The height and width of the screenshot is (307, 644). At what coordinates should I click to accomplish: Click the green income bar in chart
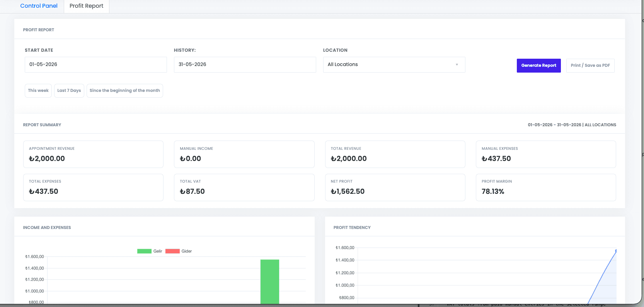coord(270,282)
